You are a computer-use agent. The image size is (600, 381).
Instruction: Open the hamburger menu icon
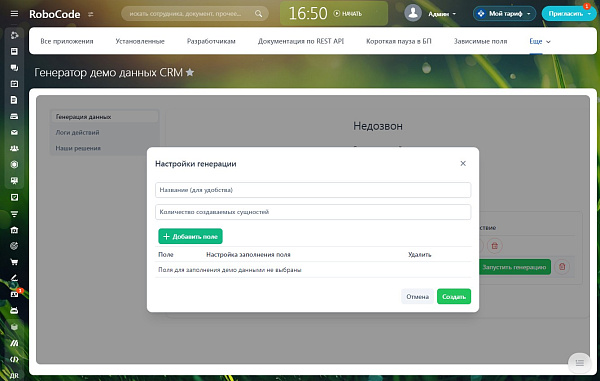coord(14,14)
